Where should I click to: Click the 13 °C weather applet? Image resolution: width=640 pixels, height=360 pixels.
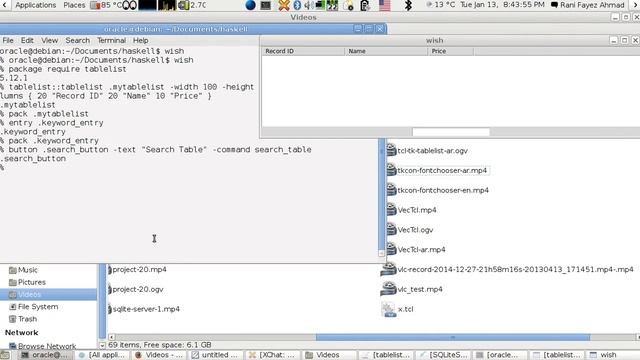click(440, 5)
